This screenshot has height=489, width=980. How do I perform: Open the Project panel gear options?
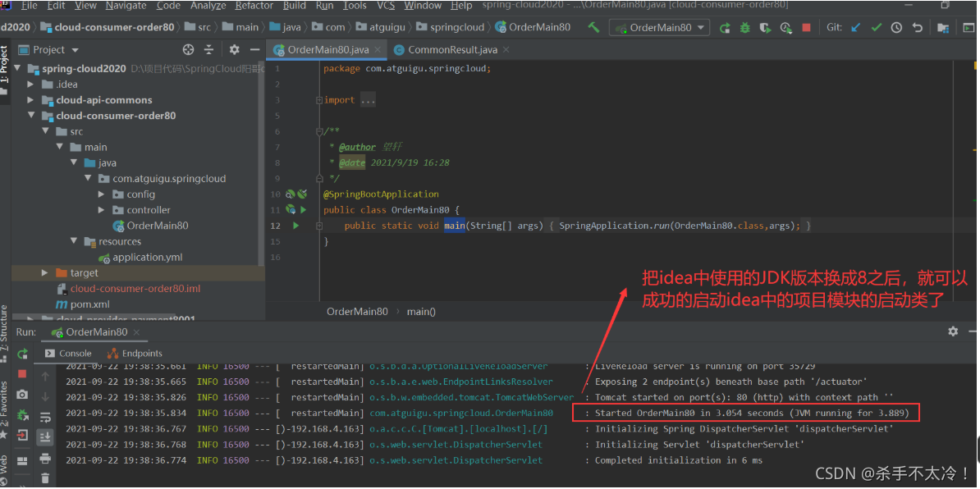point(235,49)
